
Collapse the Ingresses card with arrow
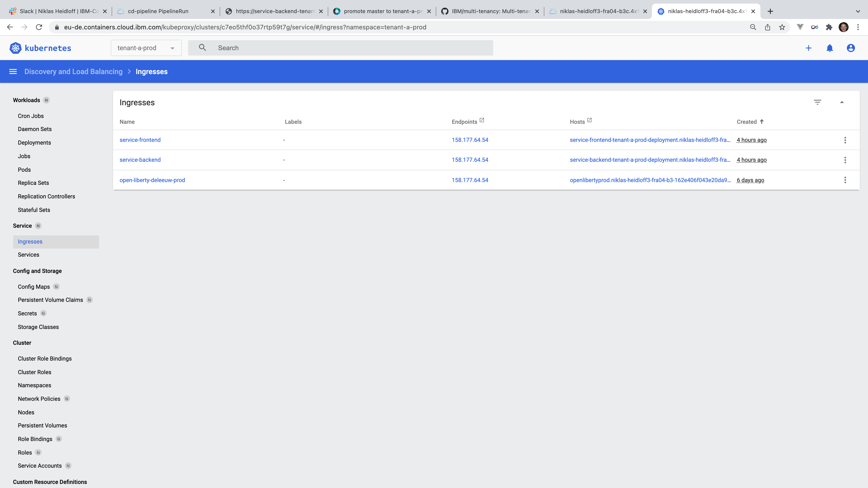(842, 102)
